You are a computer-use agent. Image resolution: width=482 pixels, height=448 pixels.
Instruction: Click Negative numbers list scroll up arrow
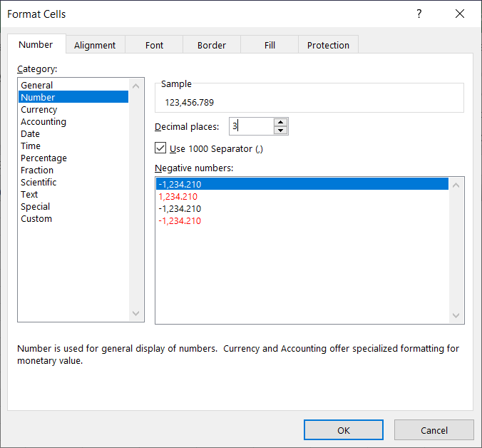coord(456,185)
